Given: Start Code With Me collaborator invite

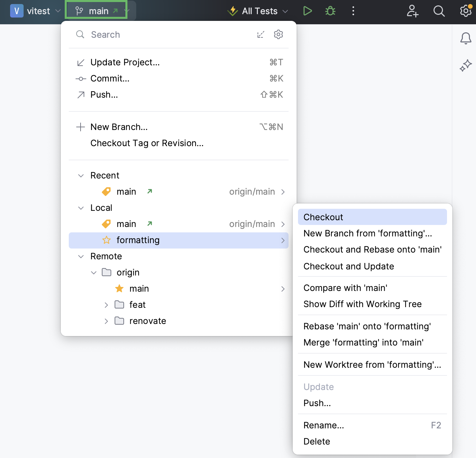Looking at the screenshot, I should pos(412,11).
